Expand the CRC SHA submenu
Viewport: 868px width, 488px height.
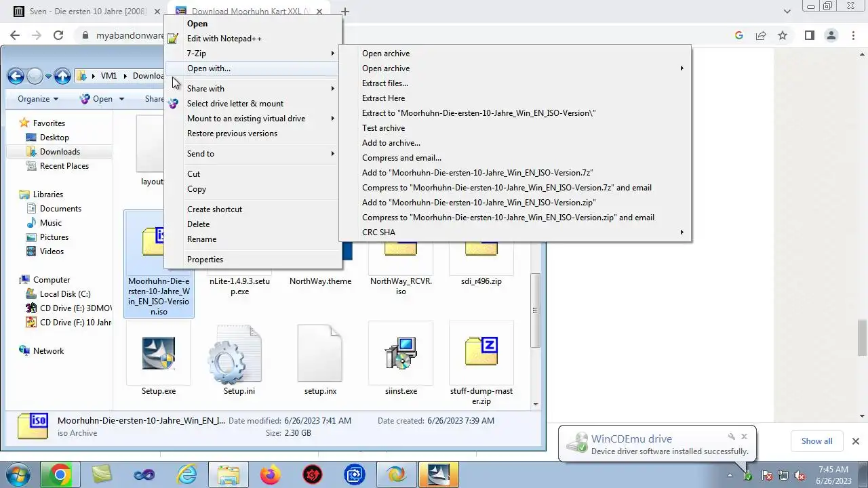pos(515,232)
